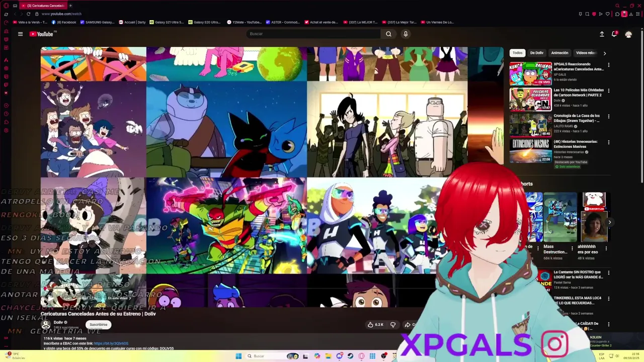Screen dimensions: 644x362
Task: Switch to the Caricaturas Canceladas browser tab
Action: click(43, 6)
